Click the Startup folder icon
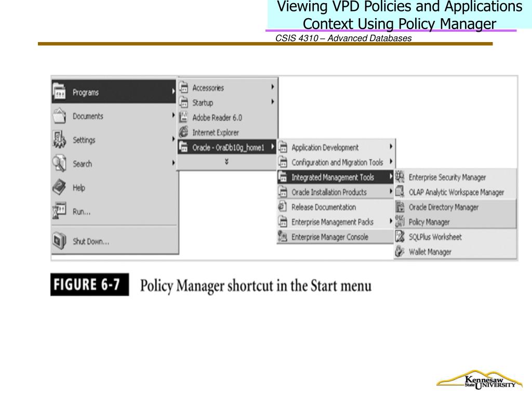This screenshot has width=532, height=399. [x=183, y=102]
